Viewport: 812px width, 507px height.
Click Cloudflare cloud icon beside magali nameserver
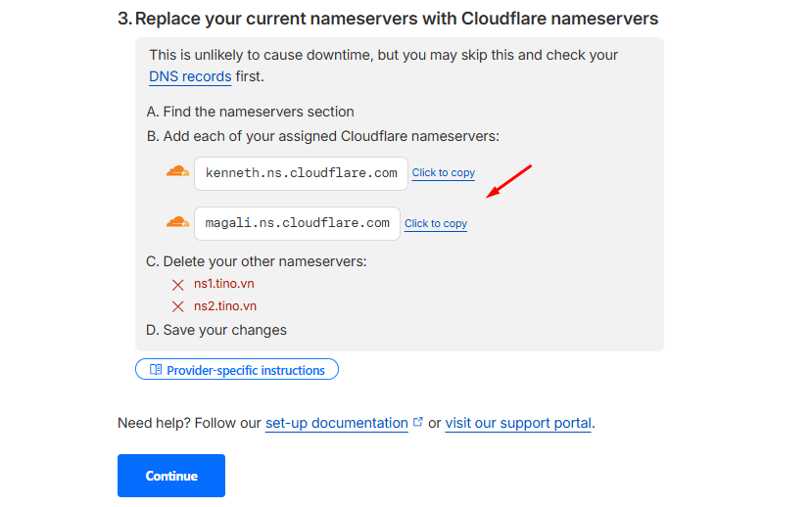point(177,222)
